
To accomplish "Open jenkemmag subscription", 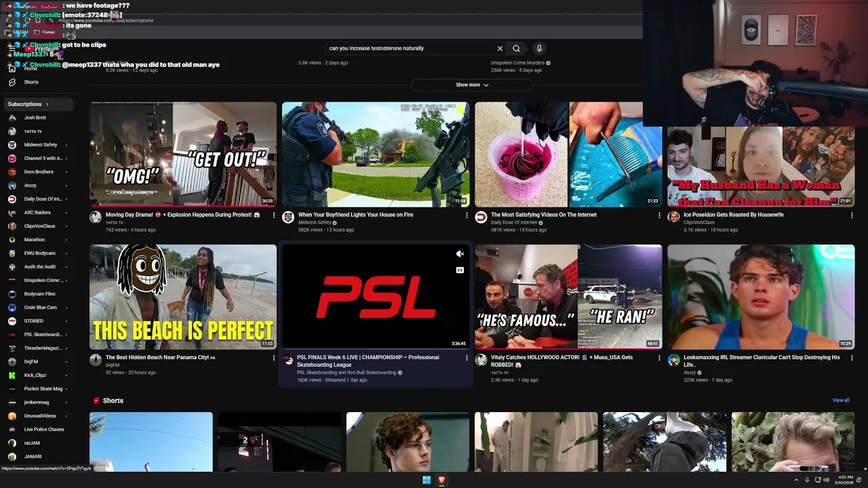I will click(x=37, y=402).
